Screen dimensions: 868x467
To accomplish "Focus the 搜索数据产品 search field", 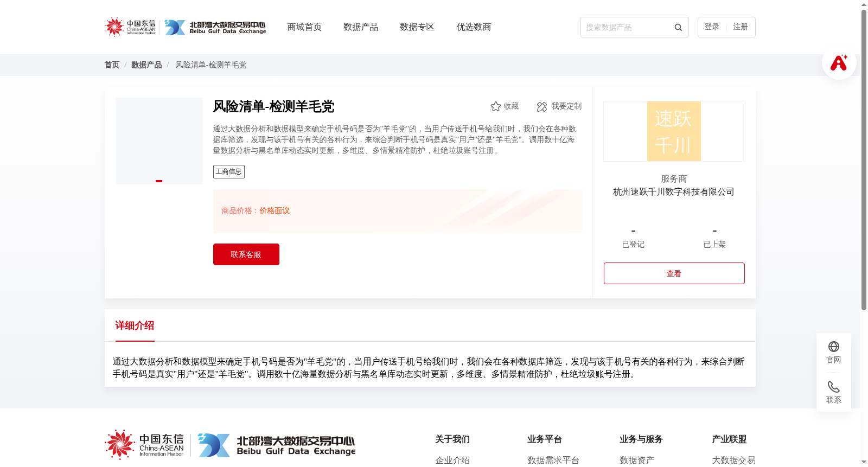I will tap(627, 27).
